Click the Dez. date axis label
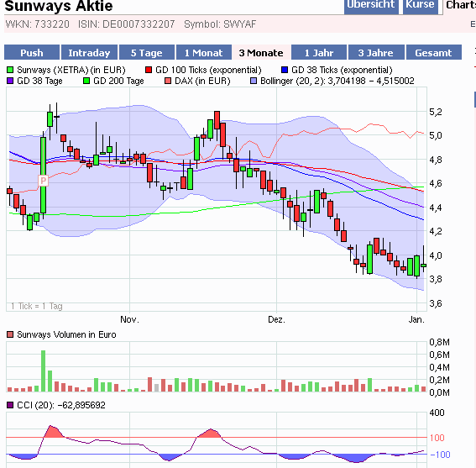 point(276,319)
